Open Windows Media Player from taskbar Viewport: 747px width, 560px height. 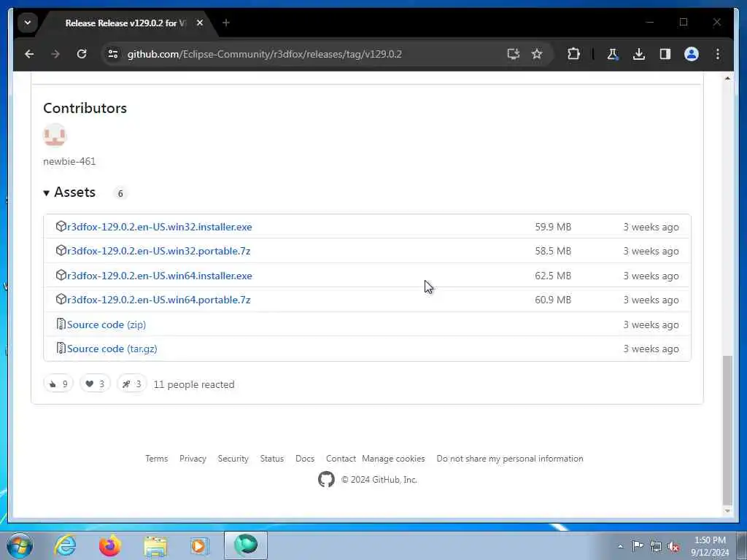click(200, 545)
